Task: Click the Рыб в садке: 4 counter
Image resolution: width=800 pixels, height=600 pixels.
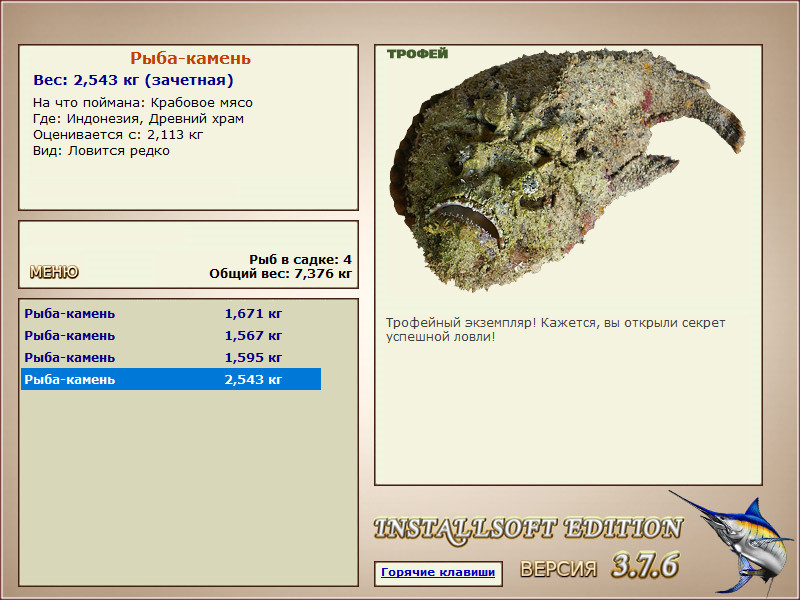Action: pos(301,259)
